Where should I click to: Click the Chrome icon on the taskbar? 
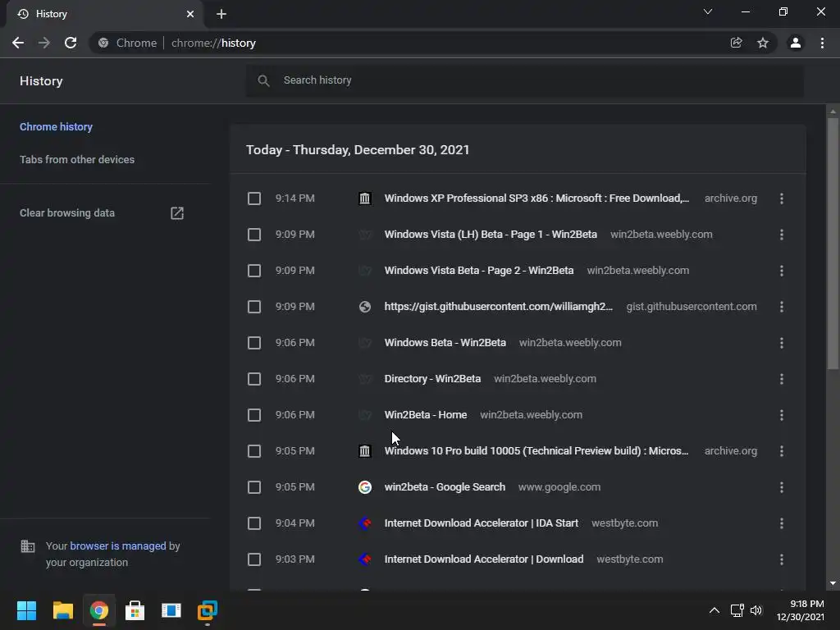[x=98, y=610]
